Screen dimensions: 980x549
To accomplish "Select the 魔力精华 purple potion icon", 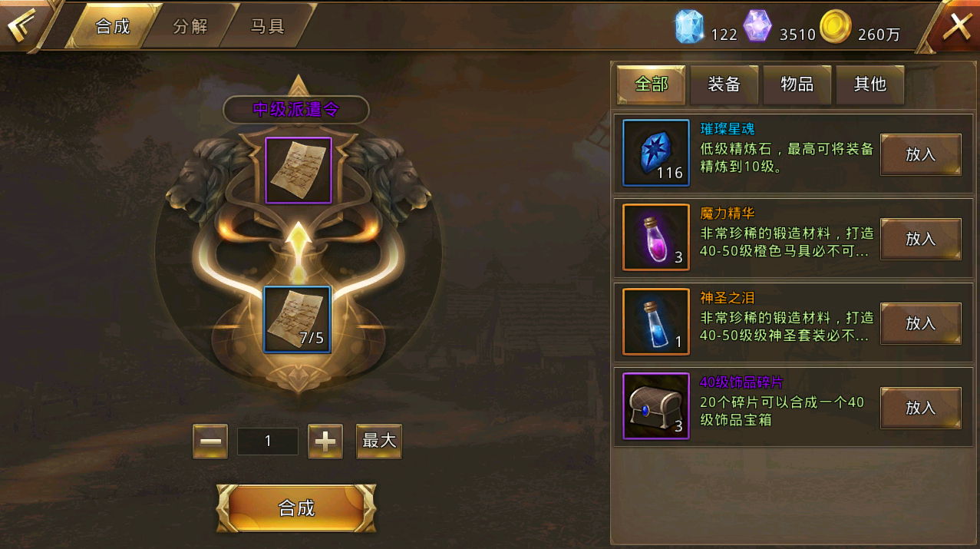I will pos(656,237).
